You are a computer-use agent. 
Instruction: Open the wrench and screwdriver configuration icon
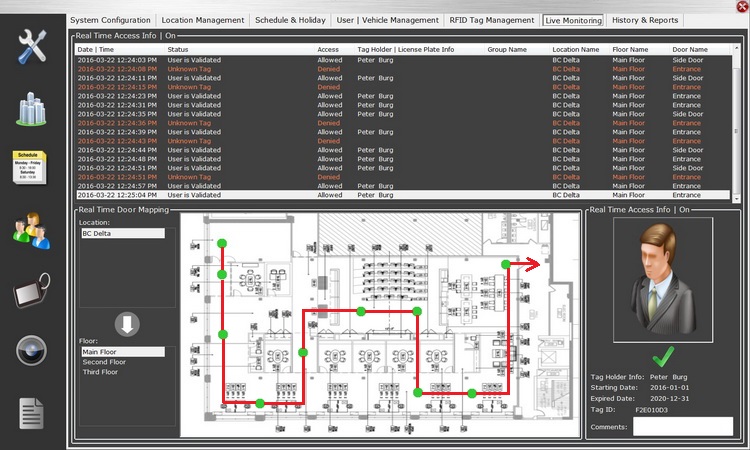[x=33, y=47]
